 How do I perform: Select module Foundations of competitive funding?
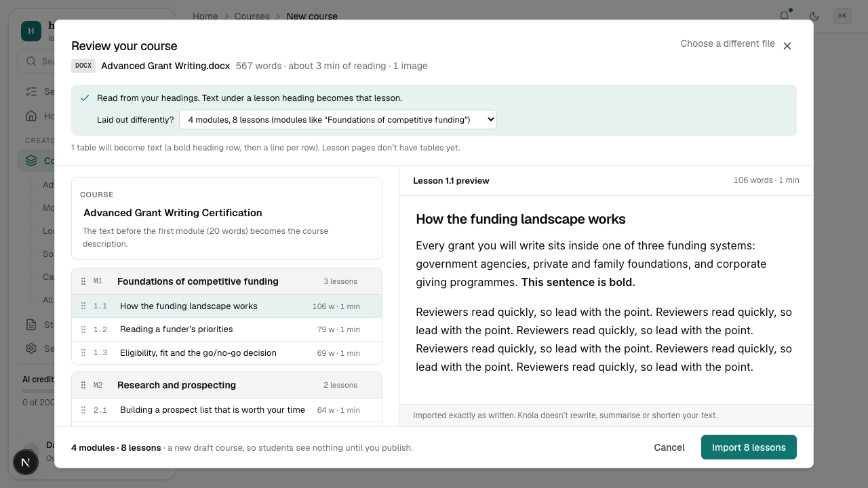click(x=226, y=281)
